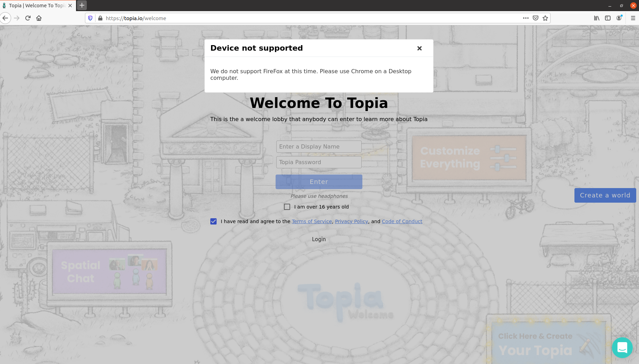Navigate back to the previous page
Viewport: 639px width, 364px height.
(5, 18)
